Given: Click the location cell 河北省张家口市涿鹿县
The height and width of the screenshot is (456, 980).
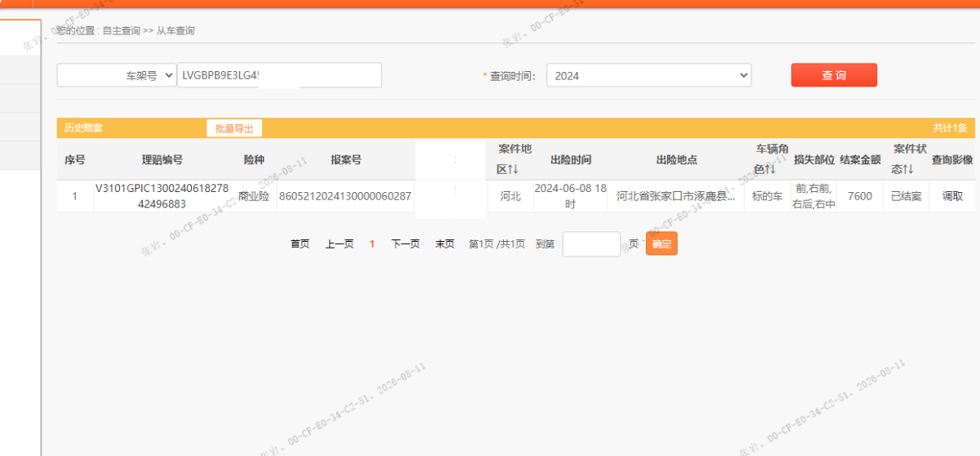Looking at the screenshot, I should point(675,196).
